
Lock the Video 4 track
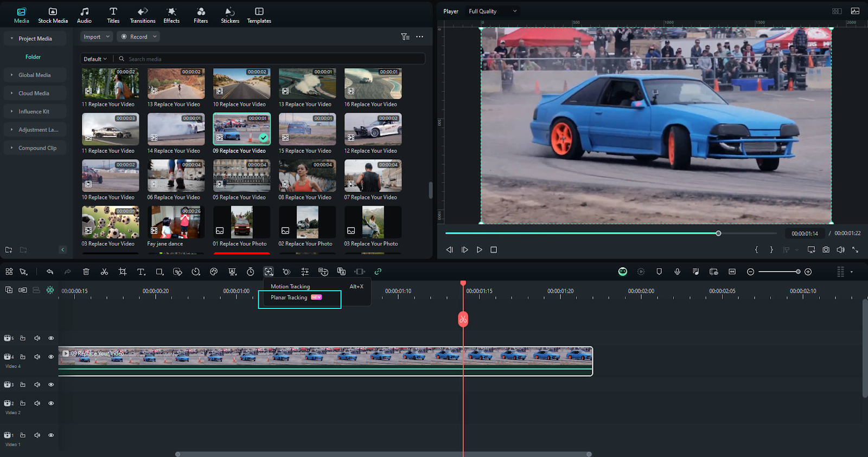(x=23, y=357)
